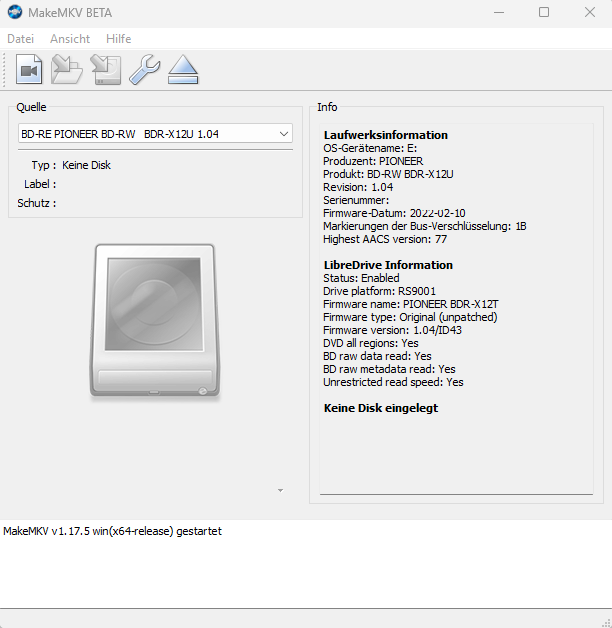
Task: Click the backup disc toolbar icon
Action: click(x=106, y=69)
